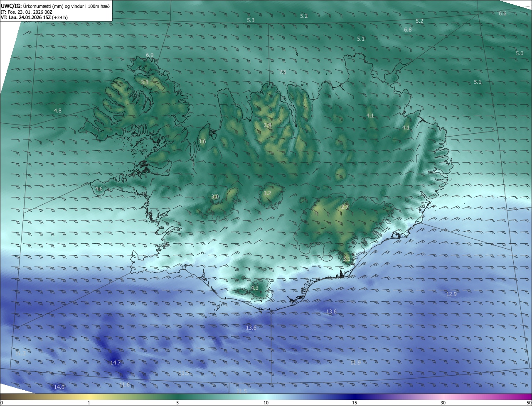The width and height of the screenshot is (532, 406).
Task: Click the 11.9 value label
Action: tap(355, 362)
